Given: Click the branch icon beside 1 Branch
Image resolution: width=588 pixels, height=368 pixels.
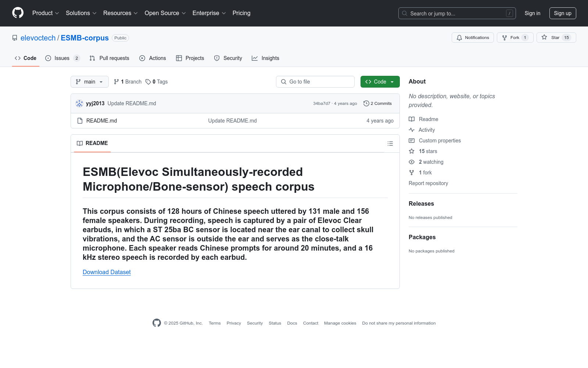Looking at the screenshot, I should (x=116, y=82).
